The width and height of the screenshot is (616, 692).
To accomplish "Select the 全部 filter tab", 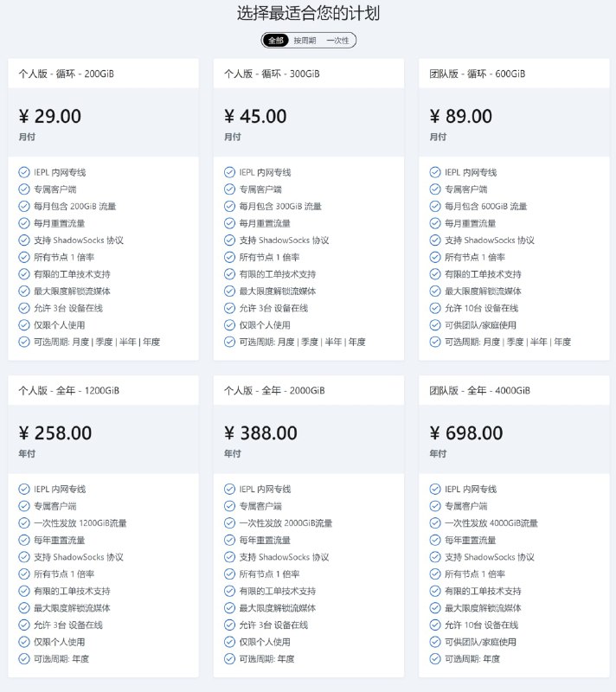I will tap(276, 40).
